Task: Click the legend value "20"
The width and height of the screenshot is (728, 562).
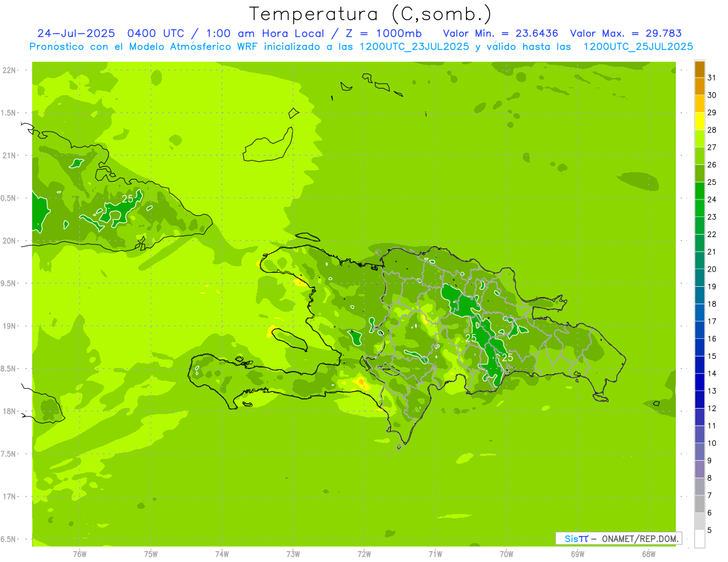Action: click(712, 269)
